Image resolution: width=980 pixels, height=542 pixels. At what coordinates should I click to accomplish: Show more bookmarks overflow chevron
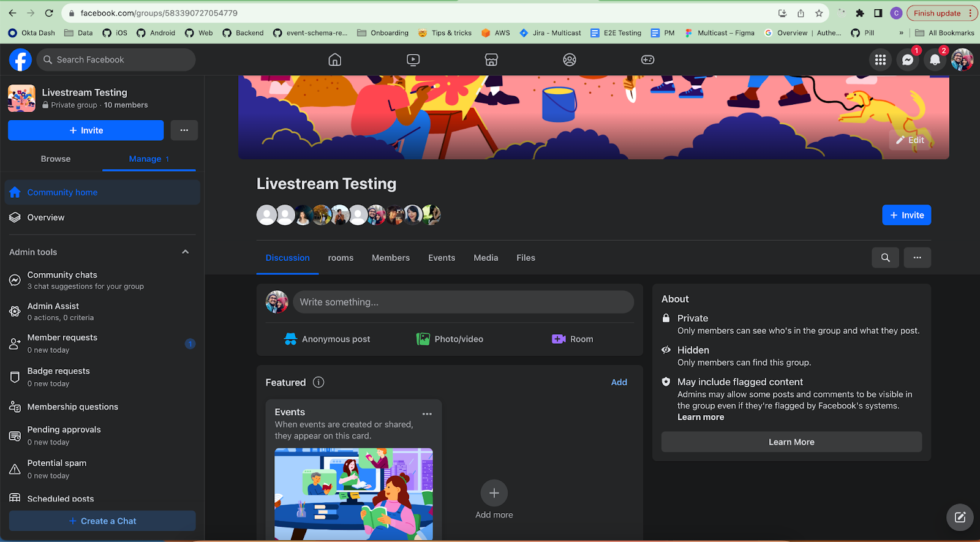(901, 33)
